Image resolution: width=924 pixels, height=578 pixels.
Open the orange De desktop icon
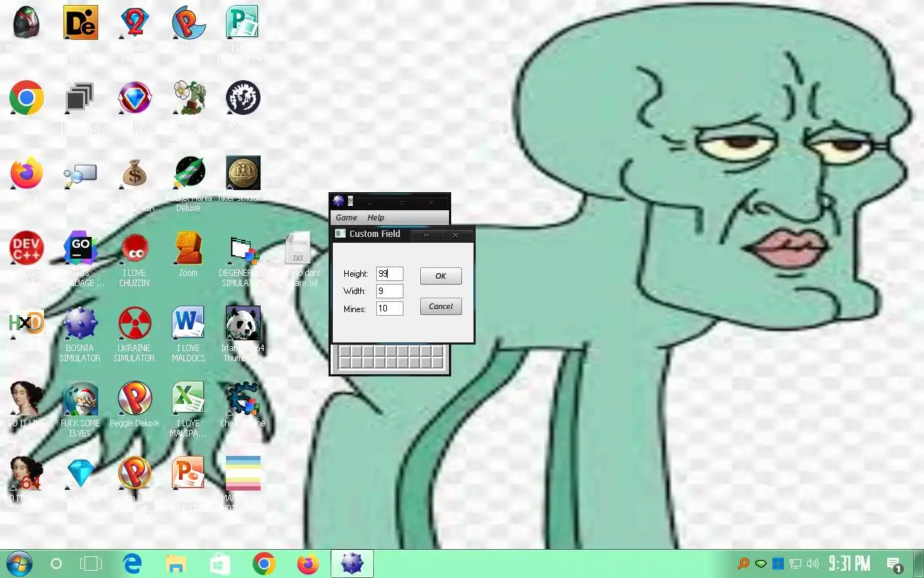coord(80,23)
